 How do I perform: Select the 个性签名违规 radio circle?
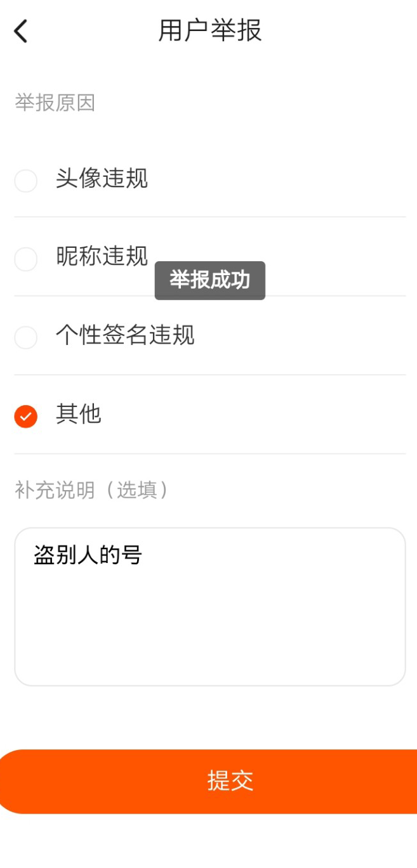coord(26,337)
